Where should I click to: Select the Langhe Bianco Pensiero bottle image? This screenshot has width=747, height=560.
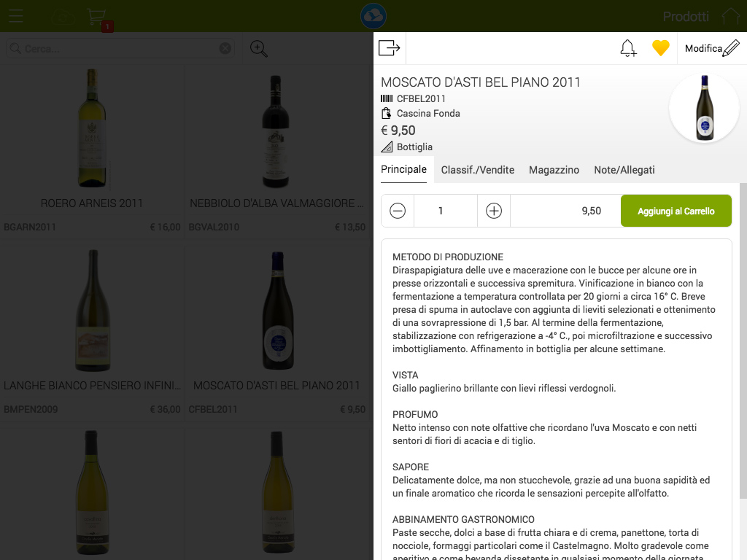coord(93,310)
